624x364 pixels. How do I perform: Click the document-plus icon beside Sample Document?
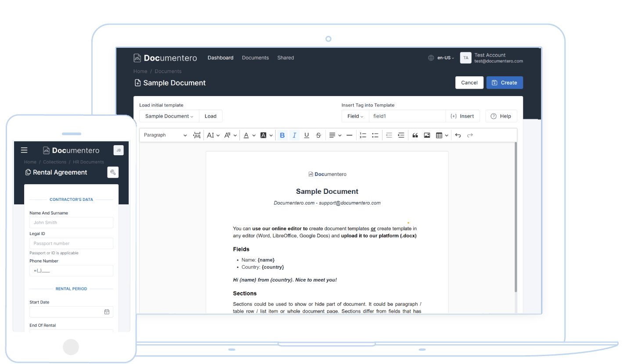coord(137,83)
